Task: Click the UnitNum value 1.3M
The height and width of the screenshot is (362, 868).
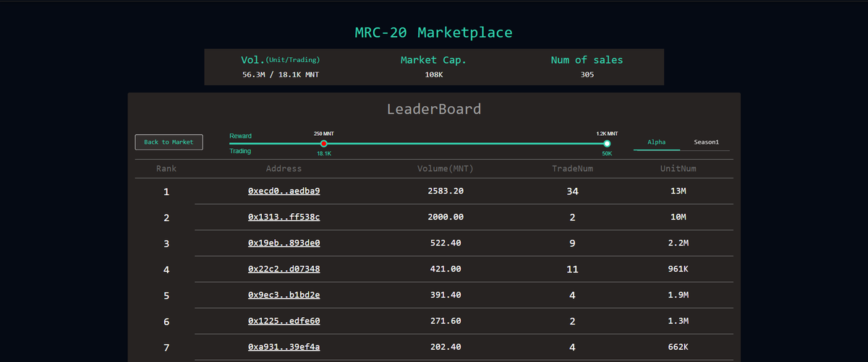Action: tap(678, 322)
